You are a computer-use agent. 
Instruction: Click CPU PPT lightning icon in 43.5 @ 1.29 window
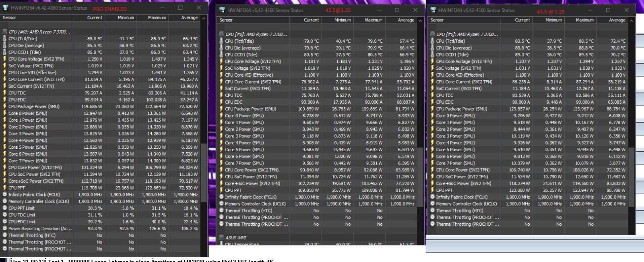click(432, 190)
